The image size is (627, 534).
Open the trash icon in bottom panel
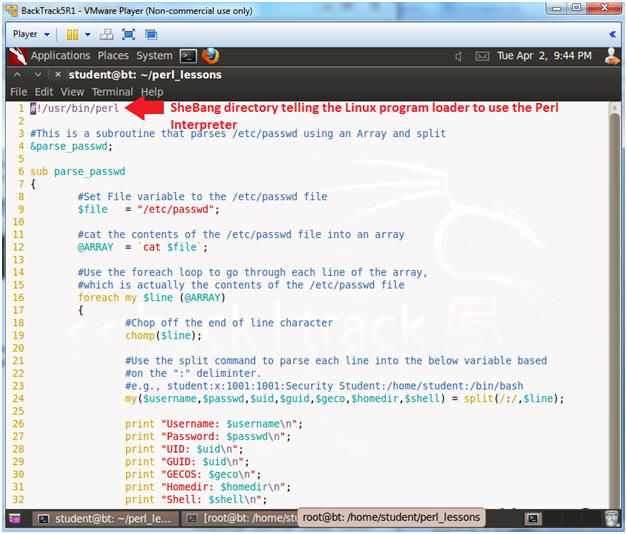click(x=612, y=518)
